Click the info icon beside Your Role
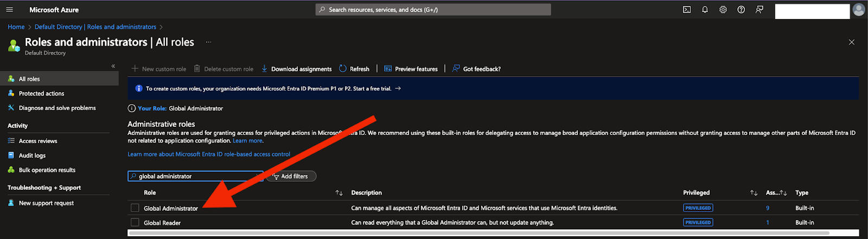Screen dimensions: 868x239 coord(131,108)
